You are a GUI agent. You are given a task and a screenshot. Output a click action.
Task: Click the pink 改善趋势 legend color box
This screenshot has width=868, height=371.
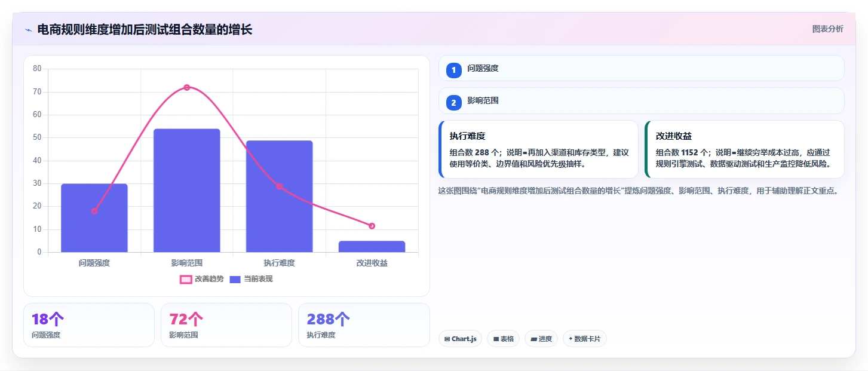tap(186, 279)
